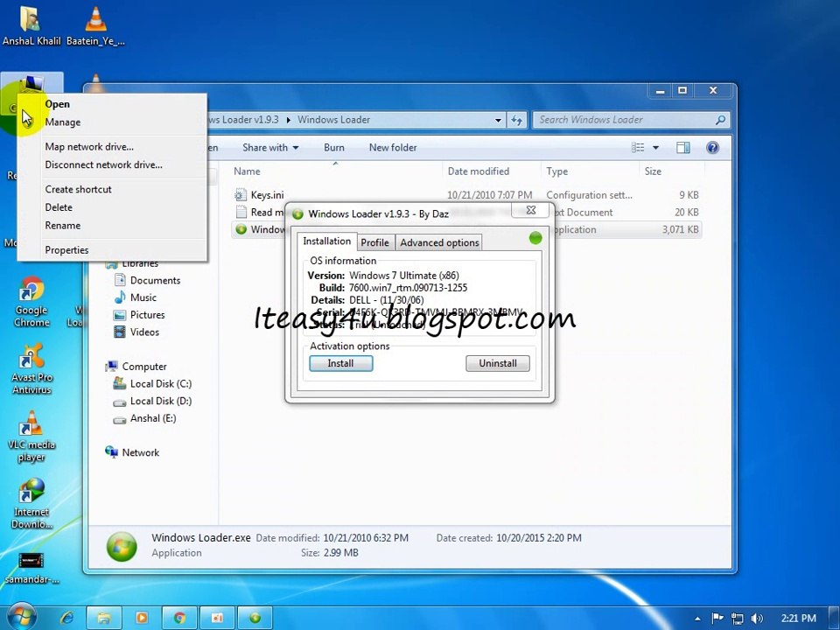Launch VLC media player desktop shortcut
The width and height of the screenshot is (840, 630).
[x=31, y=437]
